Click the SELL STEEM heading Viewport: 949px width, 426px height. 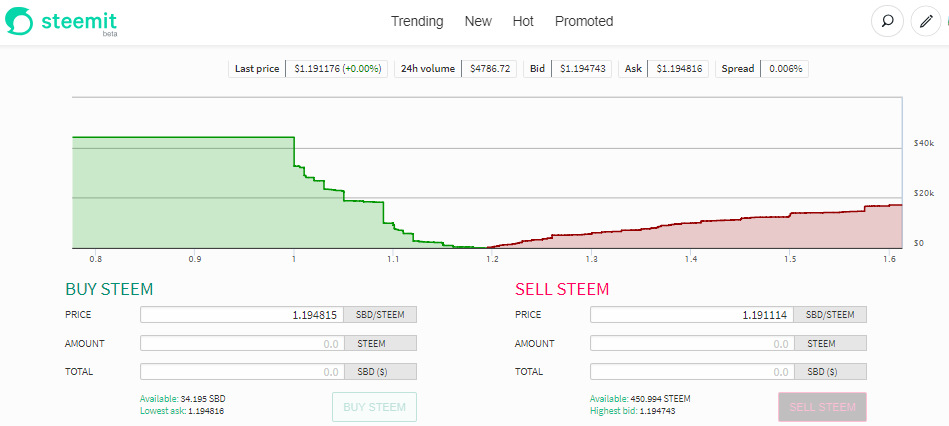tap(562, 289)
